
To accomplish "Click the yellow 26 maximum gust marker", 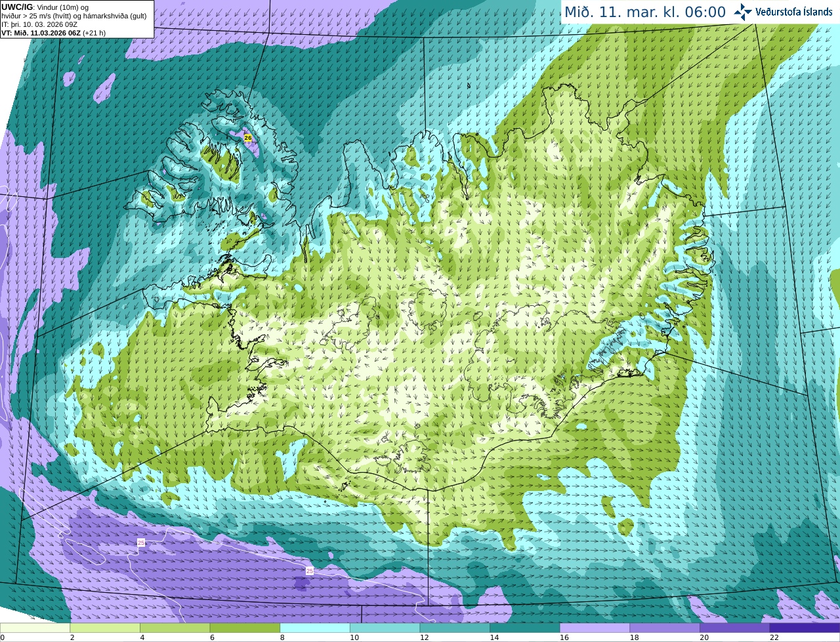I will [247, 138].
